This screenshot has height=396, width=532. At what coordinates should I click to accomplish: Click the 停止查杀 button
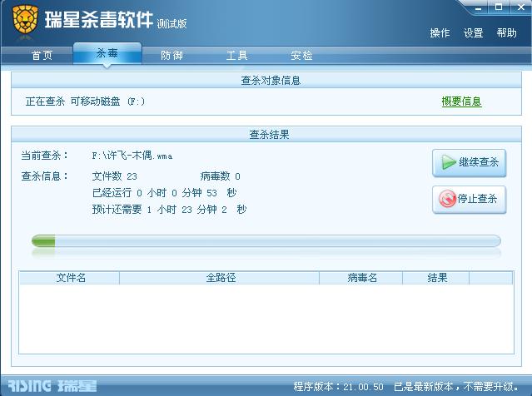coord(470,199)
